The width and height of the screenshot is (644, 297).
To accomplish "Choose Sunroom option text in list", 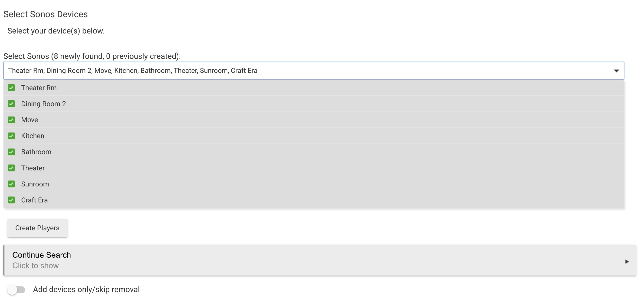I will point(35,184).
